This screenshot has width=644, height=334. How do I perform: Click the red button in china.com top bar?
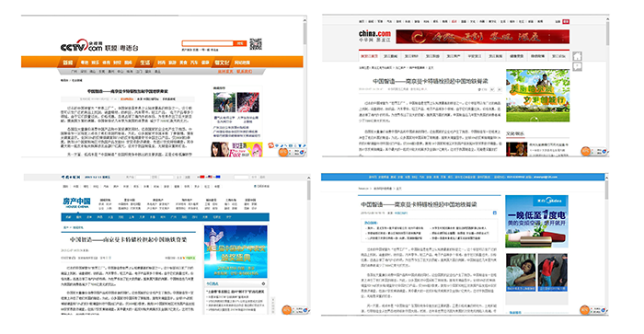[566, 21]
